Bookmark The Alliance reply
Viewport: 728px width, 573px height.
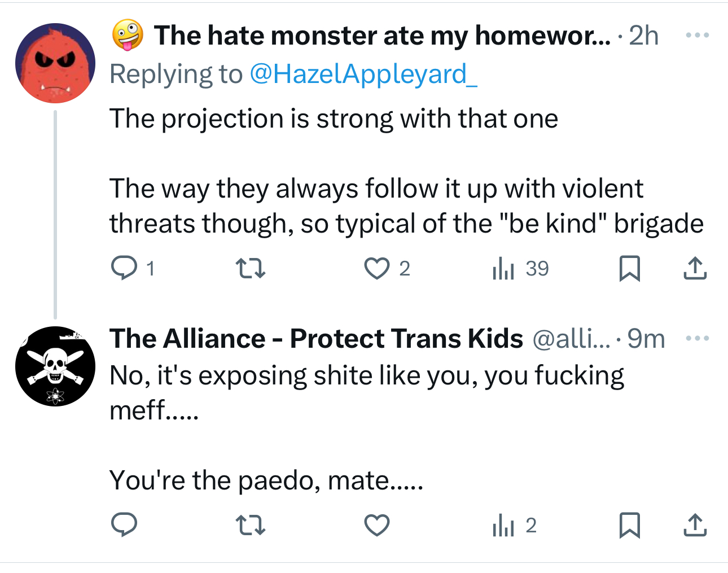coord(629,525)
